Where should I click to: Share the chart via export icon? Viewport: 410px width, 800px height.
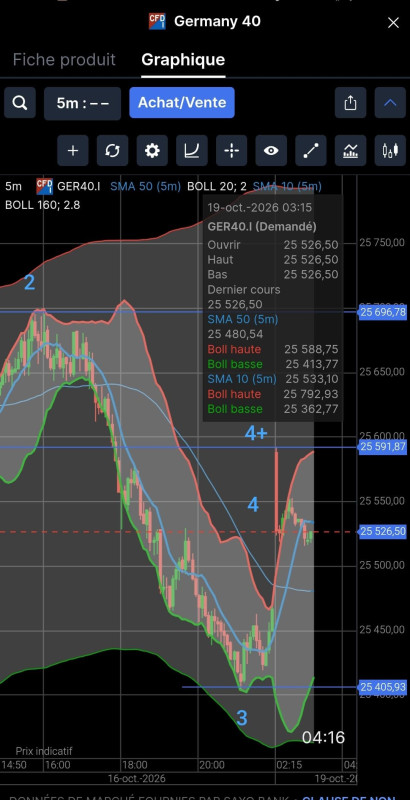pos(350,103)
